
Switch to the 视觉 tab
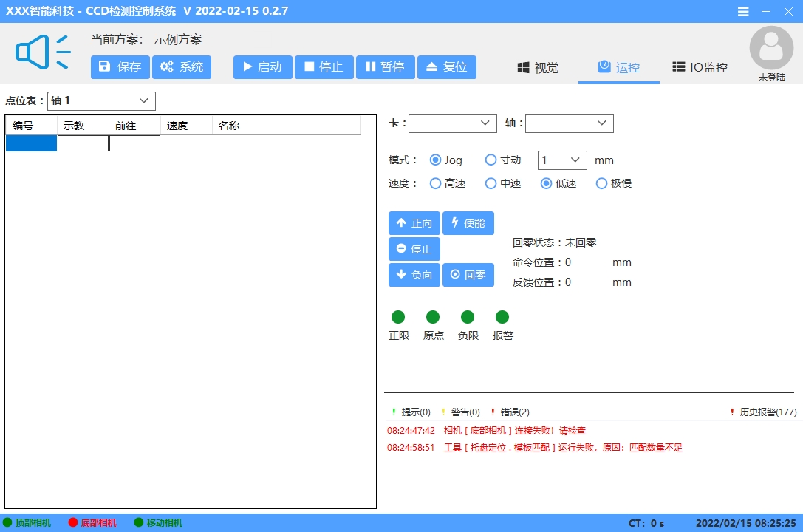point(537,67)
